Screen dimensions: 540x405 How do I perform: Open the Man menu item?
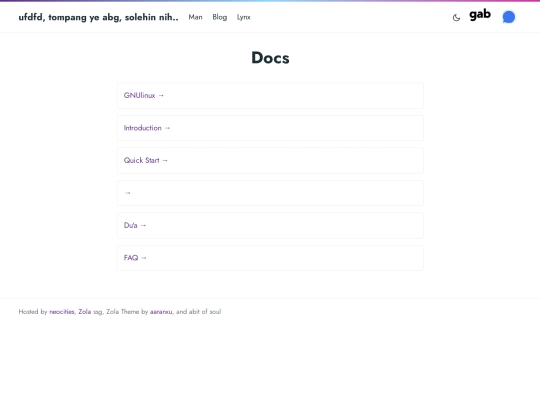[196, 17]
